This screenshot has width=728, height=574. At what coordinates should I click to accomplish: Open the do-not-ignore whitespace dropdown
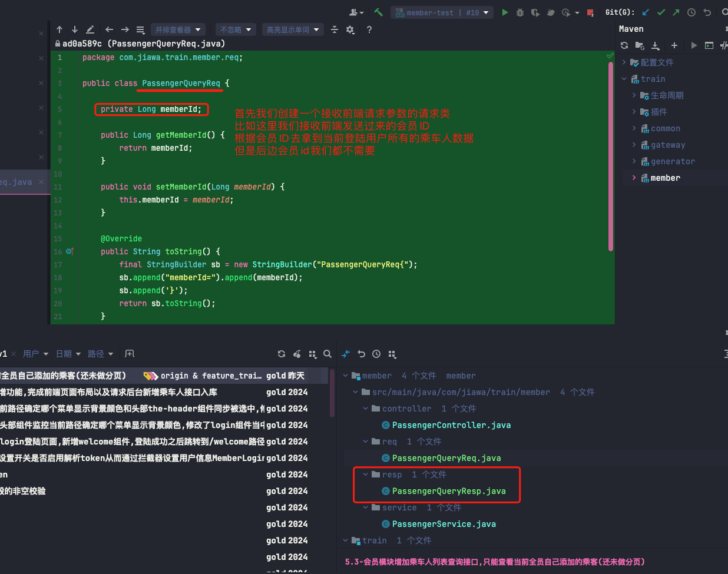[236, 29]
